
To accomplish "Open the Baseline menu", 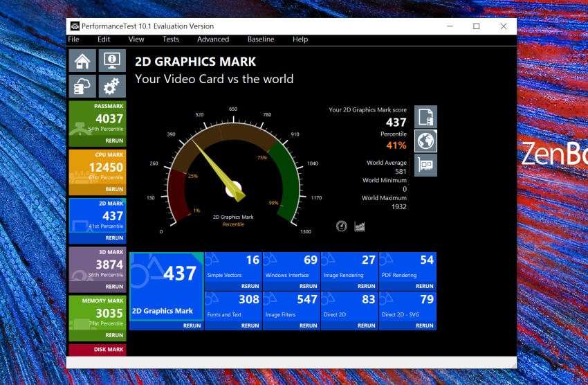I will (261, 39).
